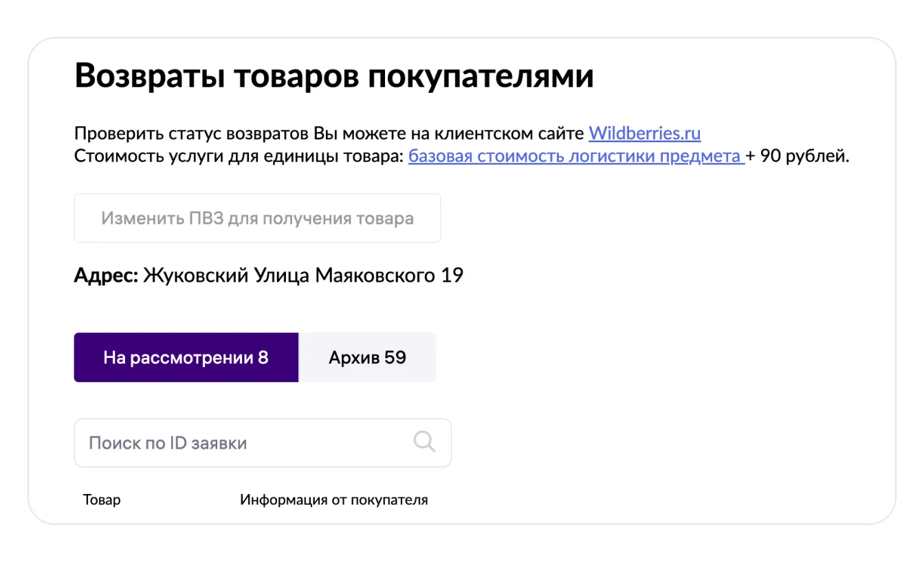Click the magnifier search icon
The width and height of the screenshot is (924, 562).
424,442
